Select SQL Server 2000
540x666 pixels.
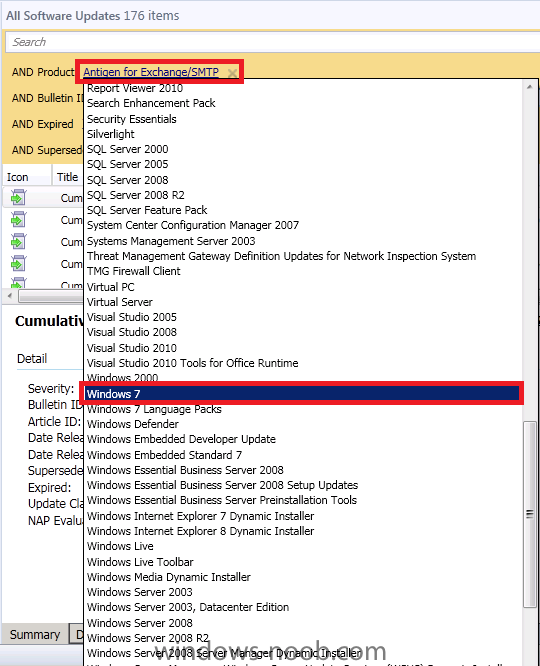coord(127,149)
